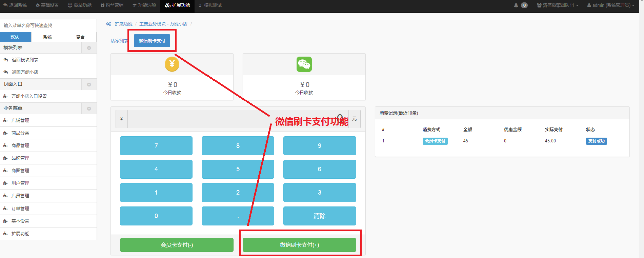This screenshot has width=644, height=258.
Task: Open the 功能选项 top menu
Action: [x=144, y=5]
